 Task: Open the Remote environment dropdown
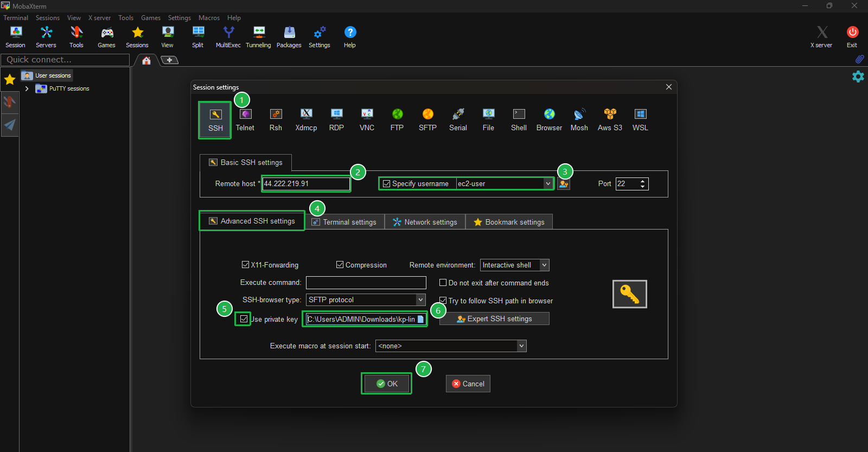click(544, 265)
